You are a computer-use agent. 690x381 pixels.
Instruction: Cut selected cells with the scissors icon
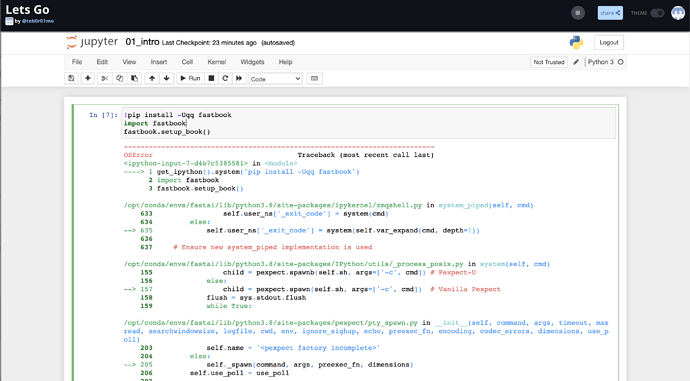105,78
